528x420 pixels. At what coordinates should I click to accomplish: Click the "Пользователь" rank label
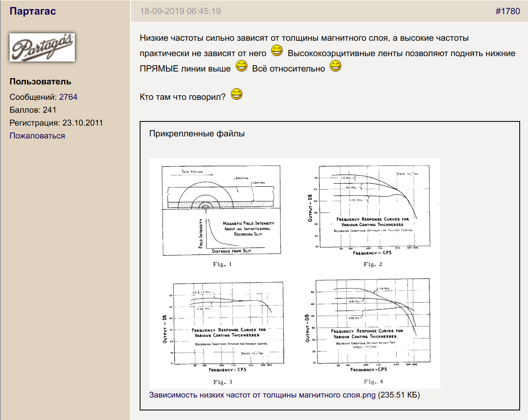pos(40,82)
